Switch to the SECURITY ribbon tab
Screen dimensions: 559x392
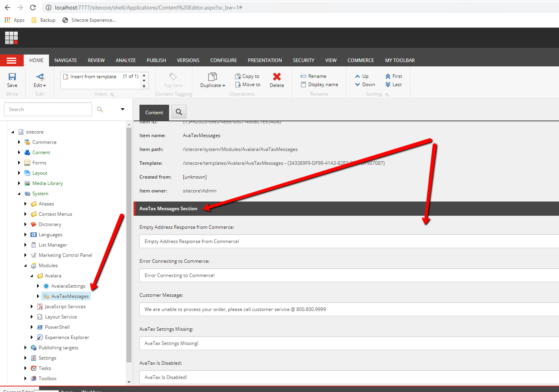303,60
